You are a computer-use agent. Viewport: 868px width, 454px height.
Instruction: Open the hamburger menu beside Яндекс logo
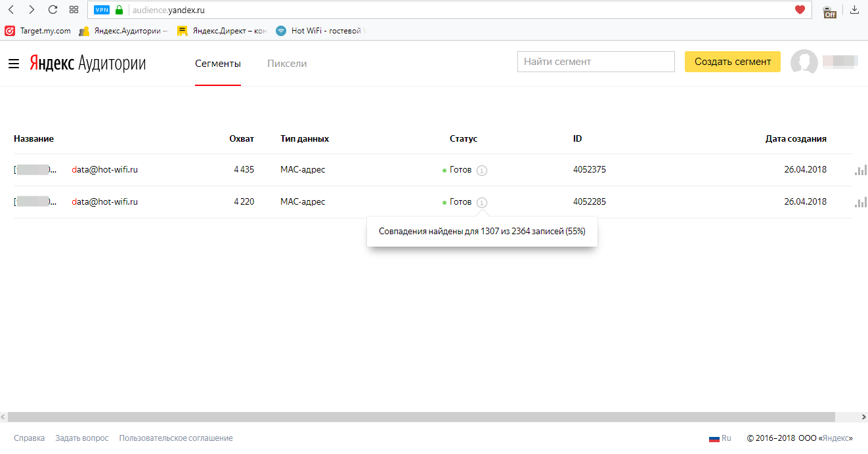point(14,64)
